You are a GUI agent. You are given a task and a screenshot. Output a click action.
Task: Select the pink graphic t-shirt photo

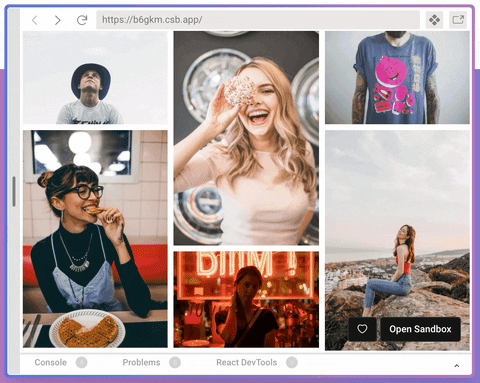coord(397,78)
